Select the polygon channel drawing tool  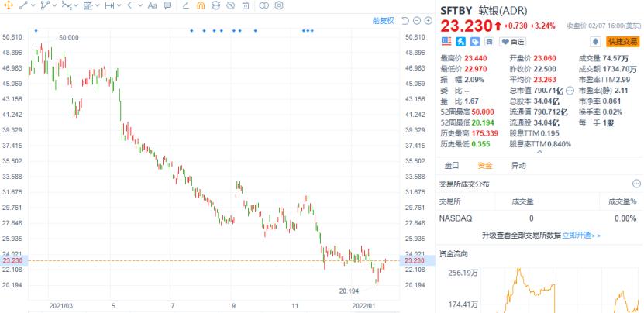point(45,5)
